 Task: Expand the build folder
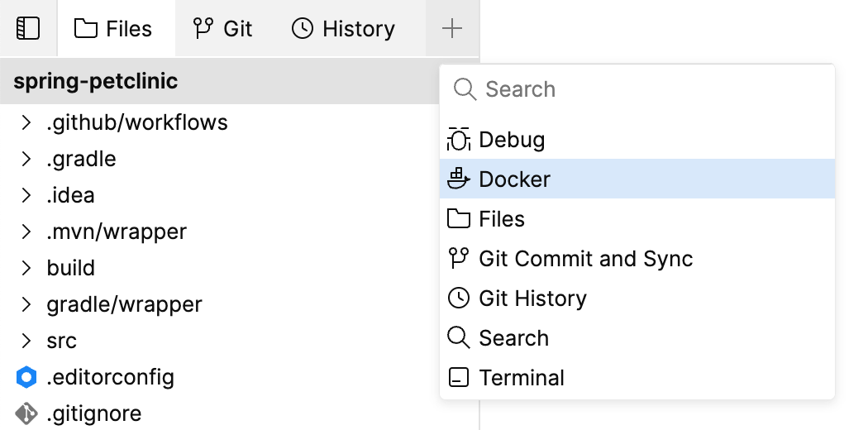(27, 268)
